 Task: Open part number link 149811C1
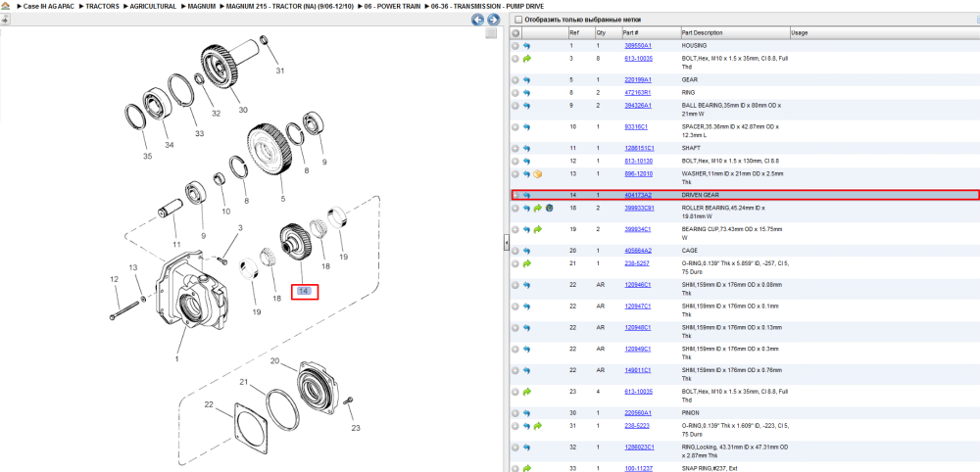click(638, 370)
